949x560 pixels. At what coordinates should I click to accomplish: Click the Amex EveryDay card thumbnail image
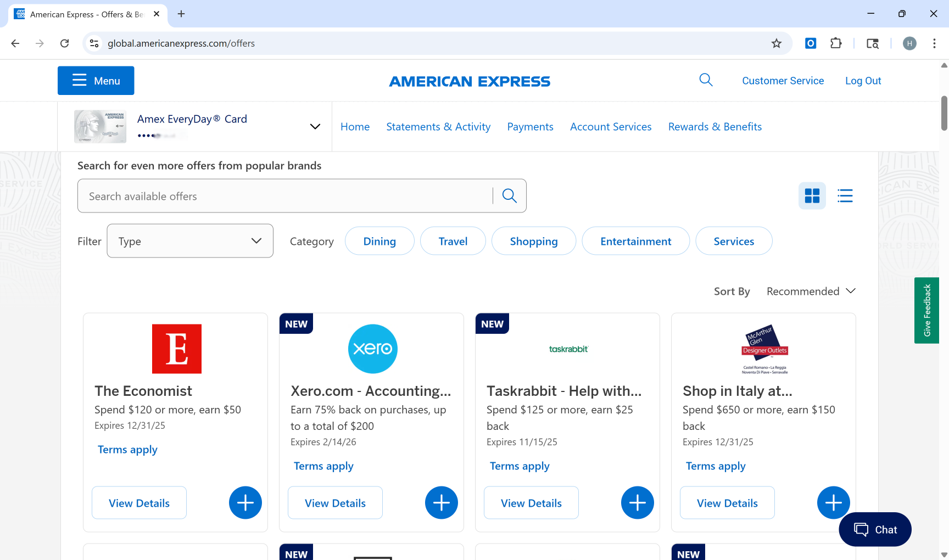click(x=101, y=126)
